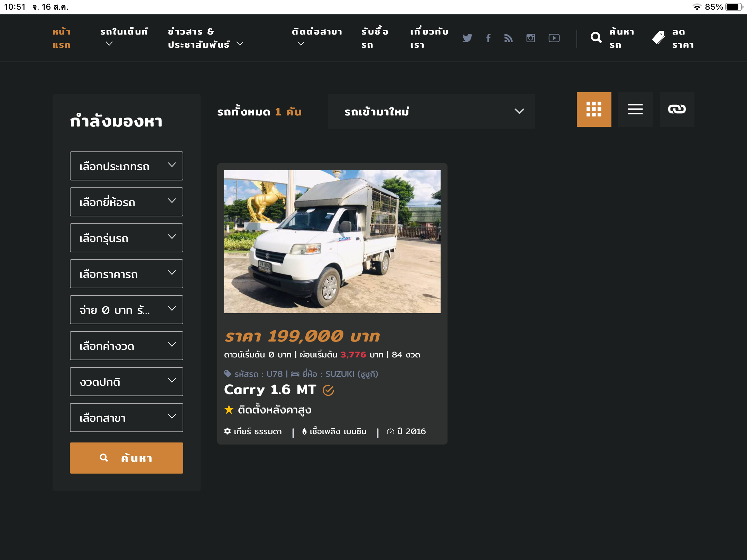This screenshot has width=747, height=560.
Task: Open the Carry 1.6 MT listing title
Action: 270,390
